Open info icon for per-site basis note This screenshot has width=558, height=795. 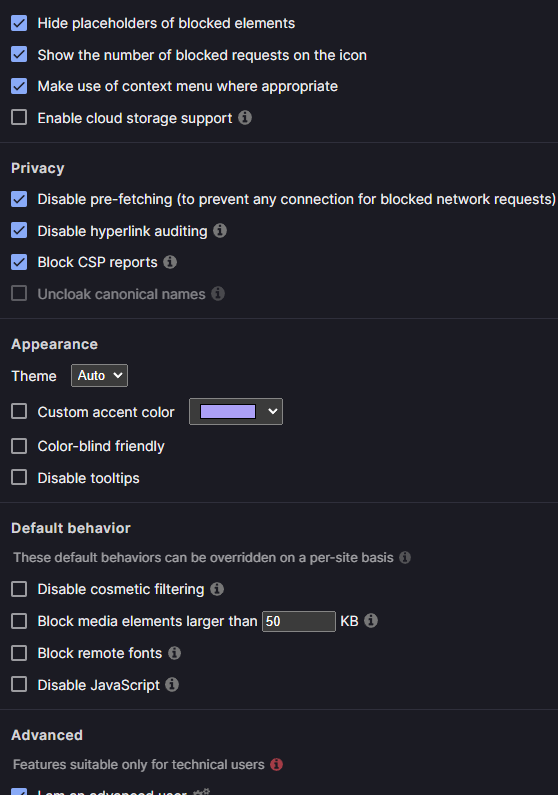coord(405,557)
